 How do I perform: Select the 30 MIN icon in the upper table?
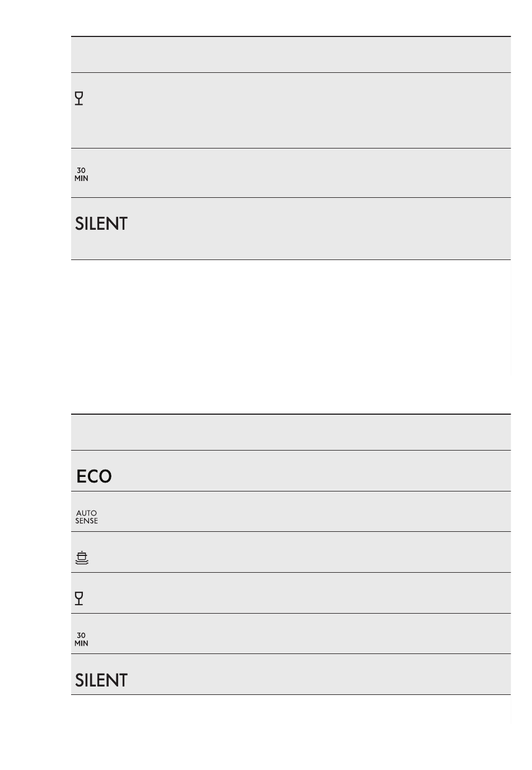81,174
